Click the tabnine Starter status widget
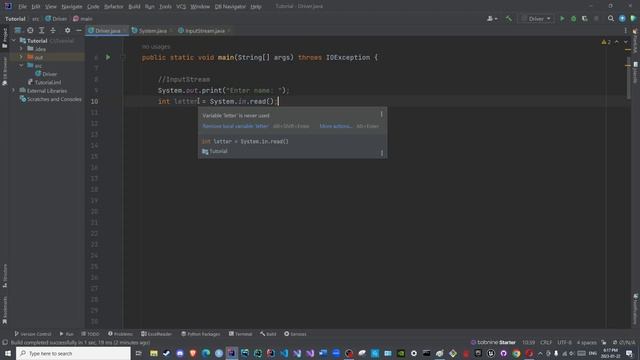Viewport: 640px width, 360px height. coord(493,342)
